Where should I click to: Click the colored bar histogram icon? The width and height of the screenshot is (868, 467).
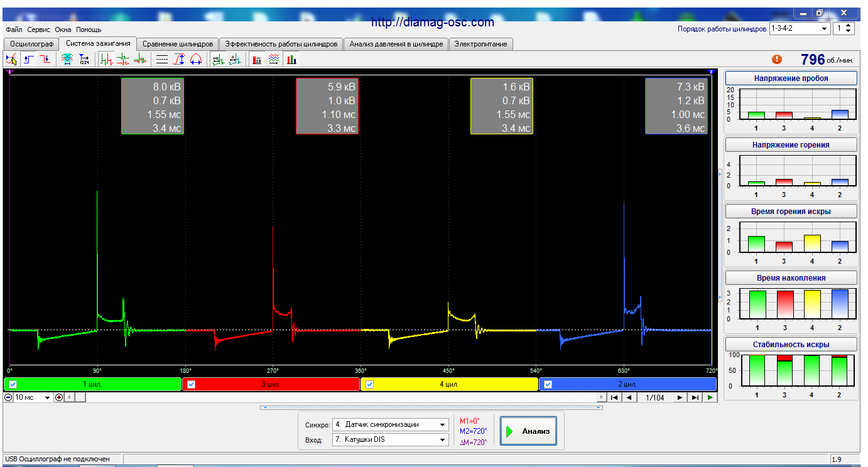(x=291, y=60)
